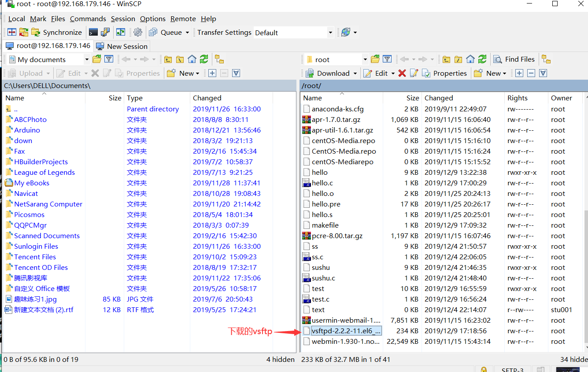This screenshot has height=372, width=588.
Task: Refresh the local panel
Action: click(203, 59)
